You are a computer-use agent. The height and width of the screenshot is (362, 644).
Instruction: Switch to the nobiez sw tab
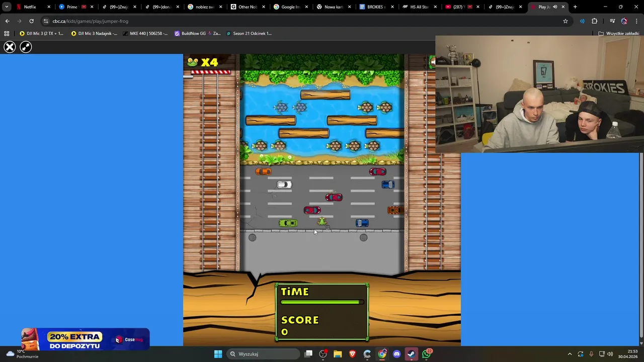click(x=205, y=7)
